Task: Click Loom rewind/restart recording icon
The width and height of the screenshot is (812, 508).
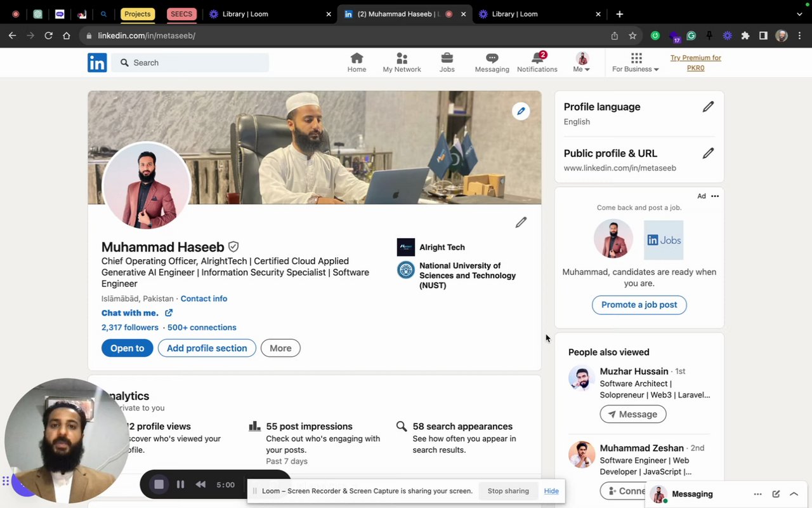Action: point(200,485)
